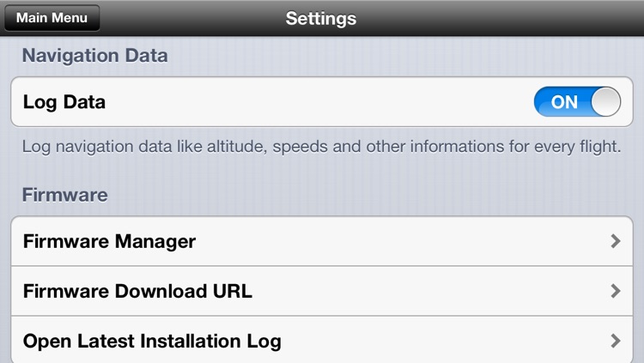Click the Settings title in the navigation bar
644x363 pixels.
pos(321,19)
